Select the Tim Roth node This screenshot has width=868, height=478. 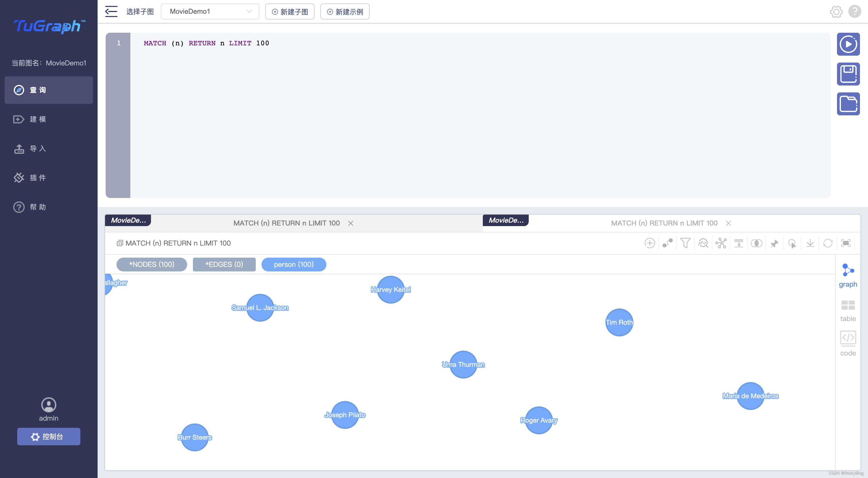tap(619, 322)
